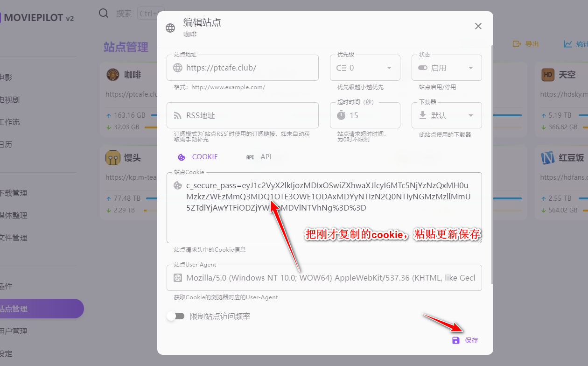Click the timer icon in timeout field

click(x=341, y=115)
